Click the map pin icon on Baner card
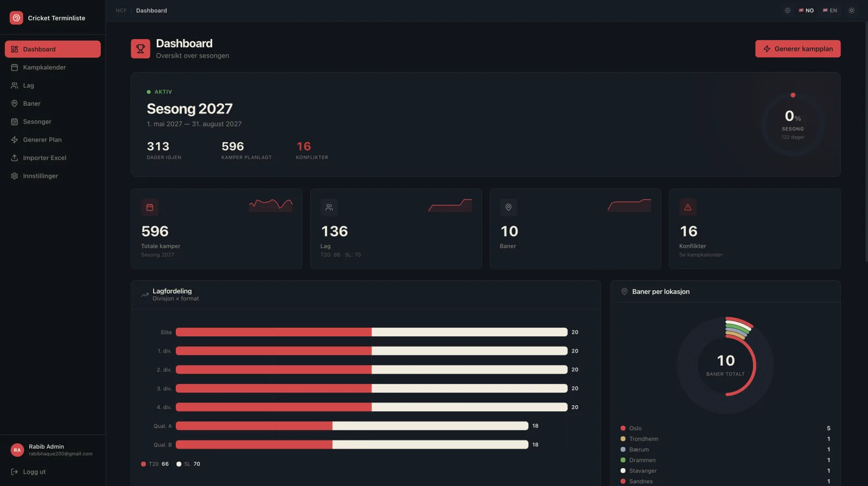Image resolution: width=868 pixels, height=486 pixels. pyautogui.click(x=508, y=207)
